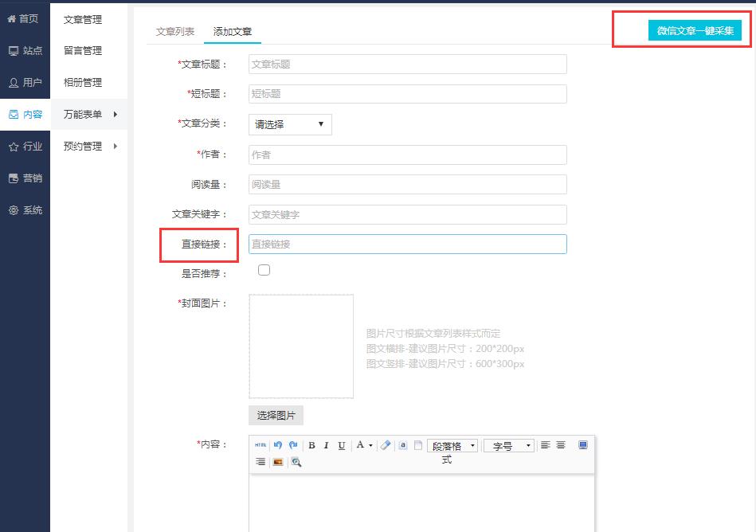The image size is (756, 532).
Task: Focus the 文章关键字 input field
Action: coord(407,214)
